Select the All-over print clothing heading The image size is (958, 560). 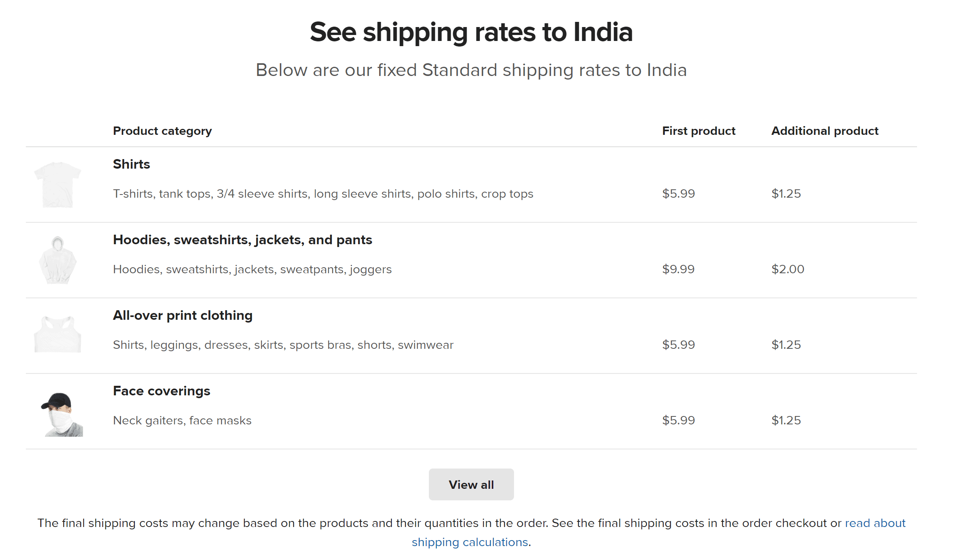[x=183, y=315]
